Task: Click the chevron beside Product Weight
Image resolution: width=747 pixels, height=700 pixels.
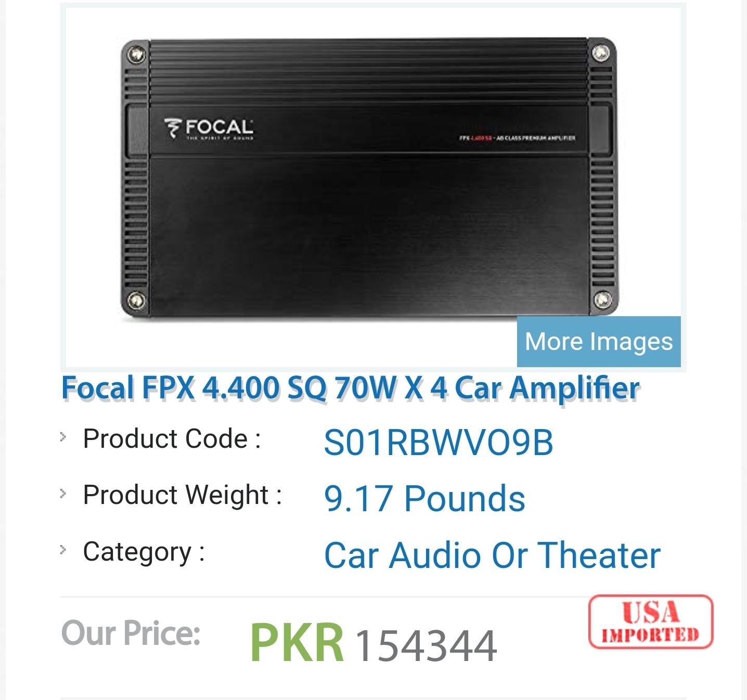Action: click(63, 493)
